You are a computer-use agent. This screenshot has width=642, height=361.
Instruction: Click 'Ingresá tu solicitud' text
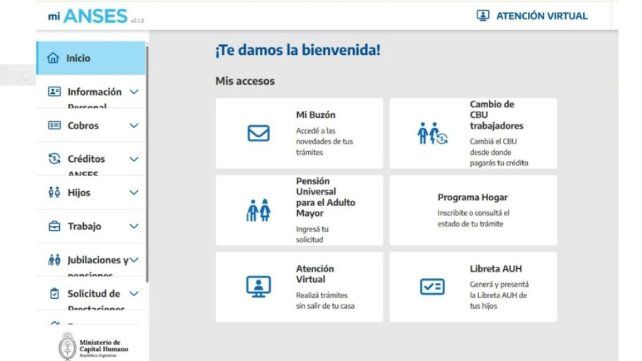(x=312, y=234)
